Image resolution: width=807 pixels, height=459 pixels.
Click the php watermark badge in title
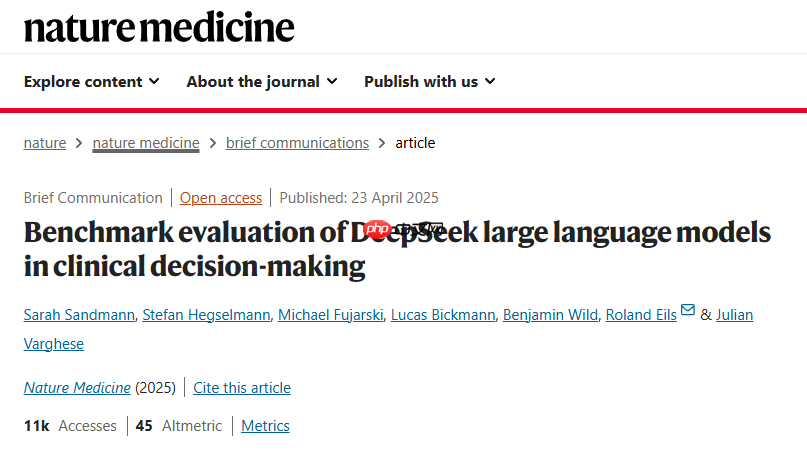pos(378,230)
